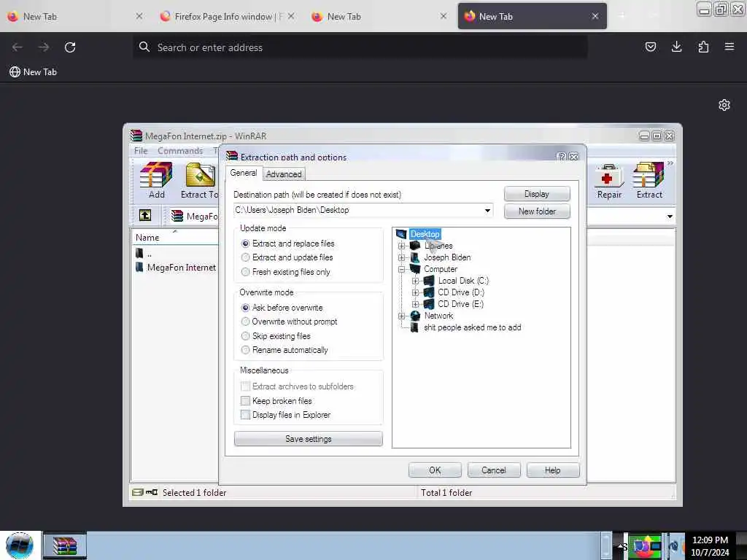The image size is (747, 560).
Task: Click the Cancel button
Action: click(x=494, y=470)
